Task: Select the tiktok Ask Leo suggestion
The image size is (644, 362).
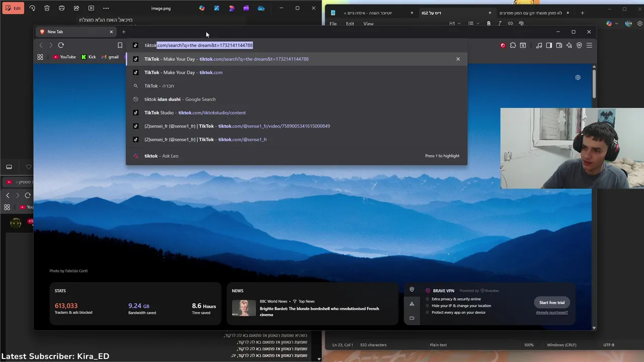Action: click(x=296, y=156)
